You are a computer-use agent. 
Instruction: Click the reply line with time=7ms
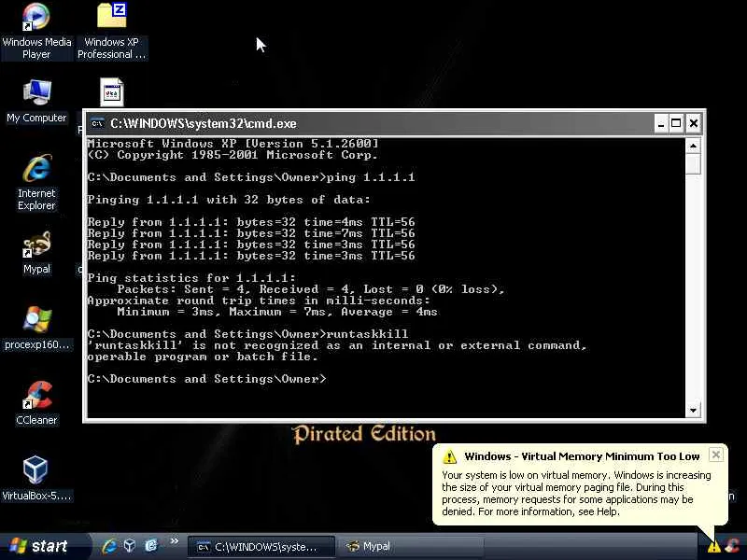coord(251,233)
